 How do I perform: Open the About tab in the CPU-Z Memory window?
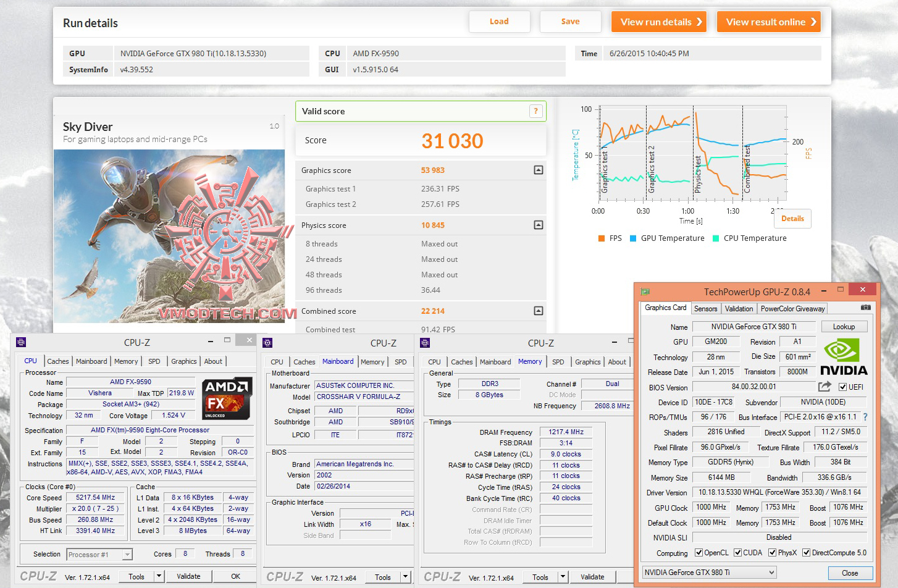tap(617, 362)
